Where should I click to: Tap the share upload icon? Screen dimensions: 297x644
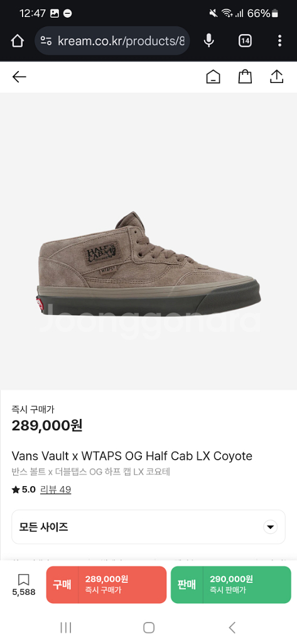[x=277, y=76]
